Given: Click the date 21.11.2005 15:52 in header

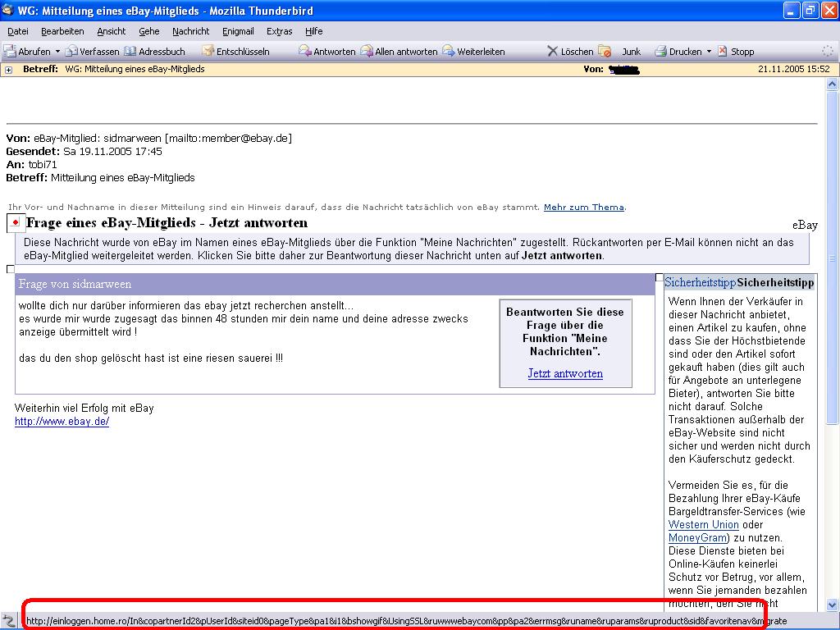Looking at the screenshot, I should pyautogui.click(x=794, y=69).
